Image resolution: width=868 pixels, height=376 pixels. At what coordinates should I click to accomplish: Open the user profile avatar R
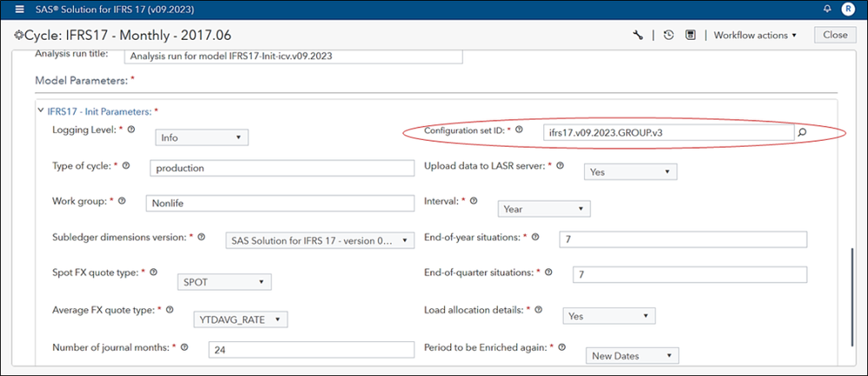coord(848,10)
